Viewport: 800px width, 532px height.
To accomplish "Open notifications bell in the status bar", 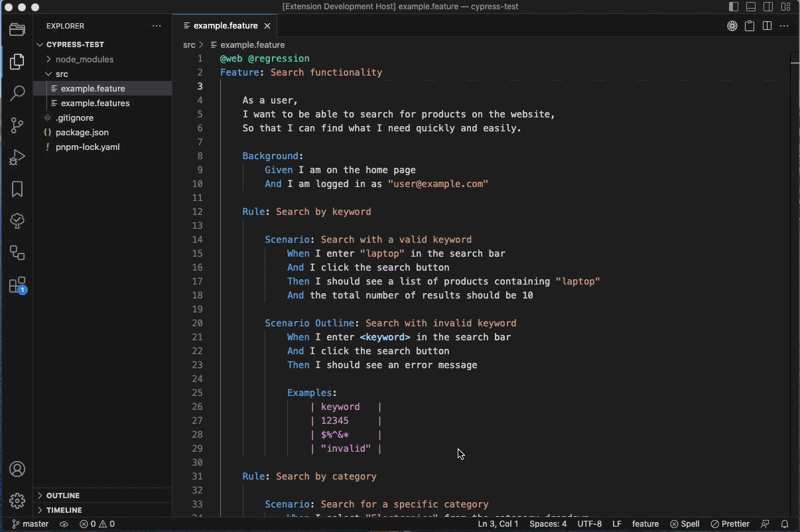I will pos(785,524).
